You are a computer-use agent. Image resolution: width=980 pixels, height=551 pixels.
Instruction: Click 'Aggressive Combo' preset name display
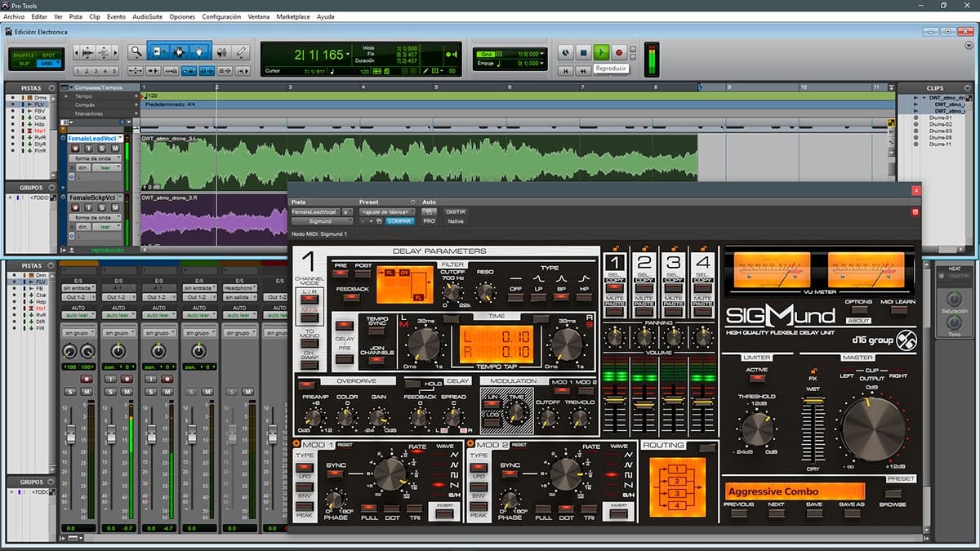795,491
